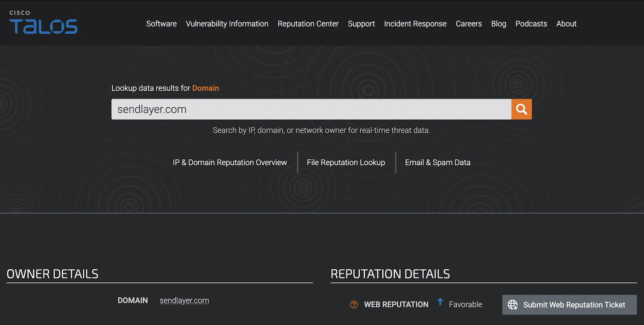644x325 pixels.
Task: Click the Web Reputation help question icon
Action: [x=354, y=304]
